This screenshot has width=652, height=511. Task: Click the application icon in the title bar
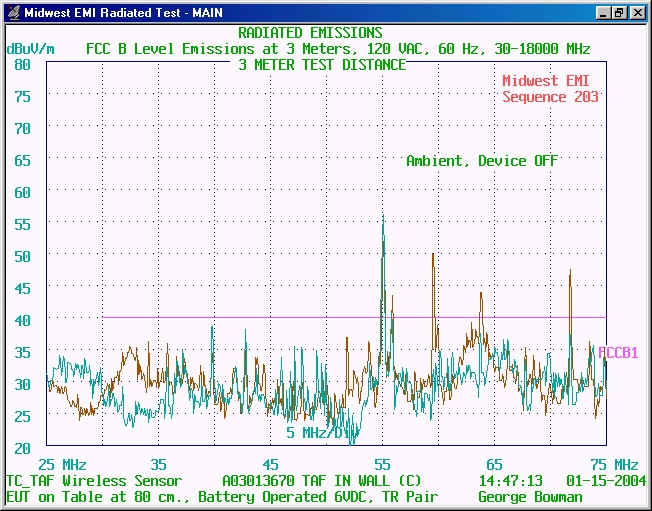tap(12, 13)
